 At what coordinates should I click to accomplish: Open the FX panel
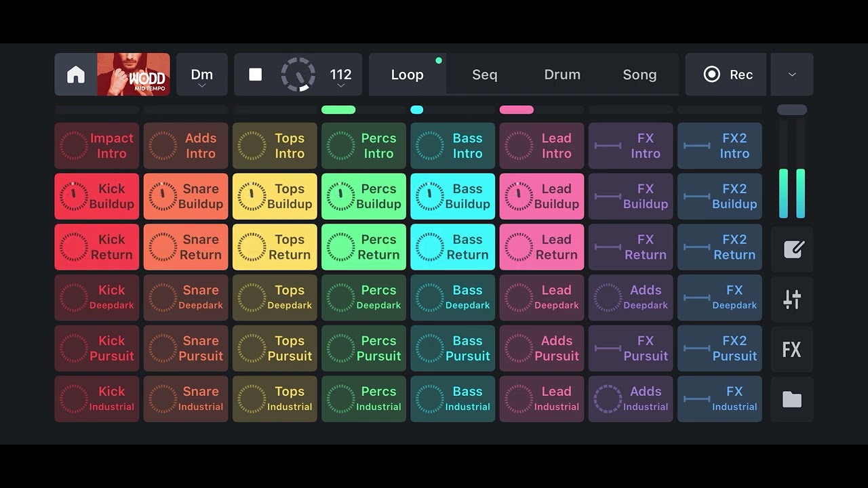tap(792, 350)
